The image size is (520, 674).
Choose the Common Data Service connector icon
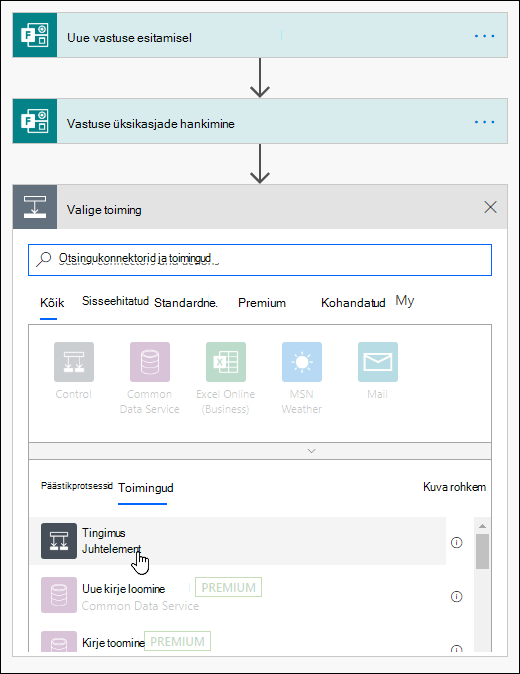coord(150,362)
